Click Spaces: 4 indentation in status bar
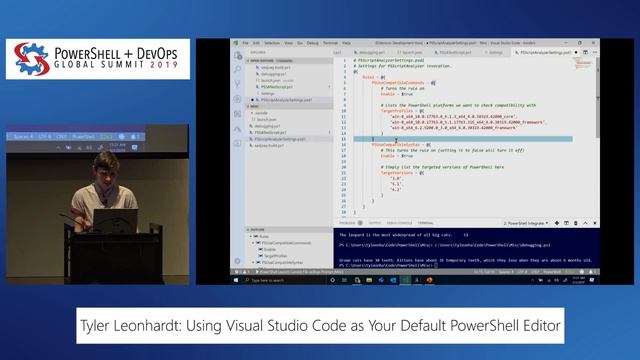Image resolution: width=640 pixels, height=360 pixels. pos(506,272)
